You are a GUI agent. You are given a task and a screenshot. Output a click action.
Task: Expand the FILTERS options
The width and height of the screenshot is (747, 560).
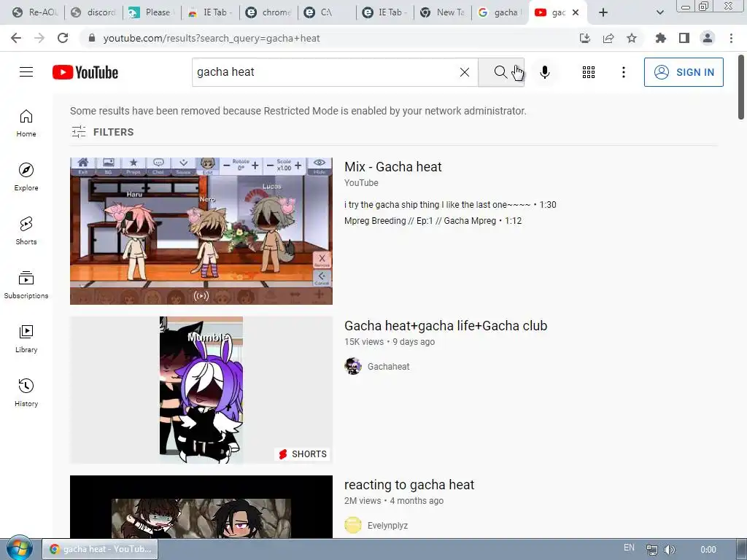(x=102, y=132)
